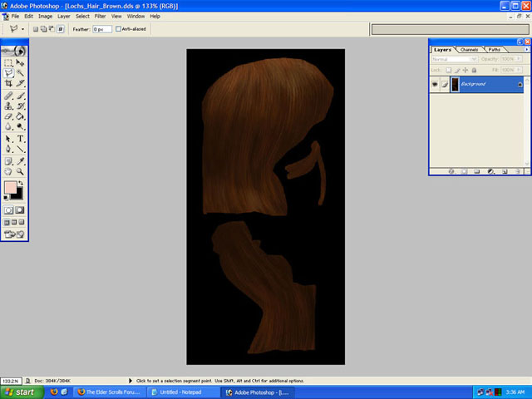
Task: Select the Hand tool
Action: pyautogui.click(x=8, y=171)
